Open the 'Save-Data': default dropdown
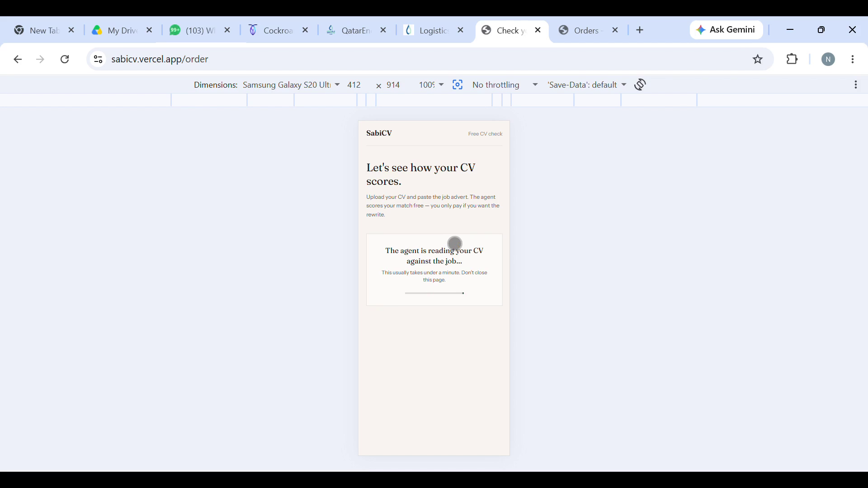 pos(587,85)
